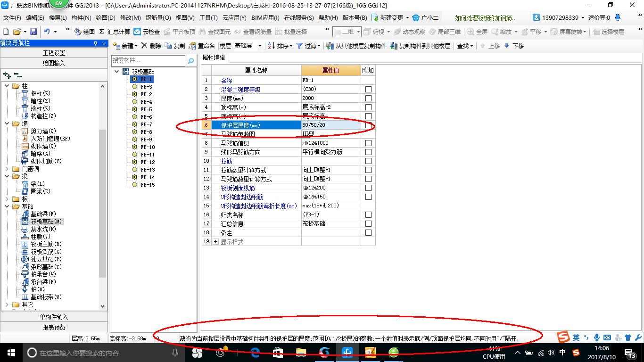Tick the 附加 checkbox for 混凝土强度等级

coord(368,89)
